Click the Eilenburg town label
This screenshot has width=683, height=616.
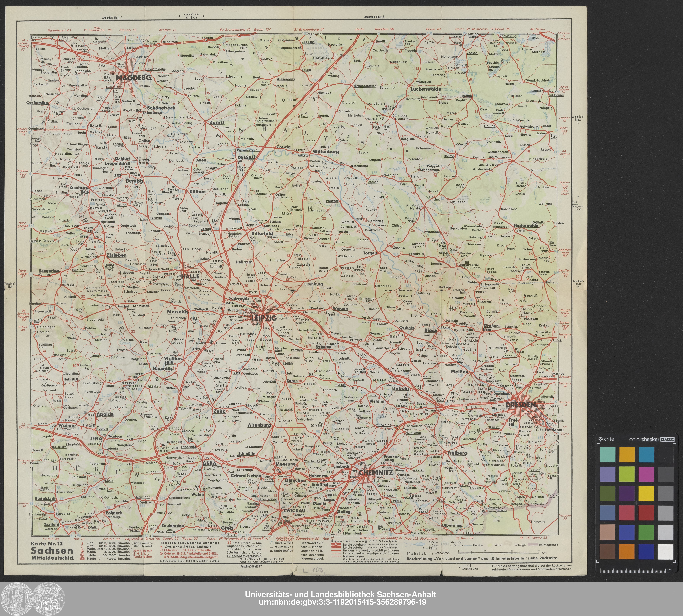(314, 284)
